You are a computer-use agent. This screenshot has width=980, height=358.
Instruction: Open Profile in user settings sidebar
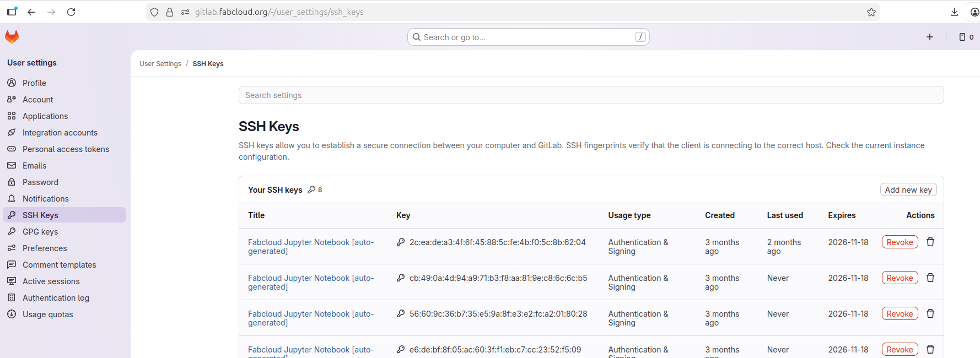pos(34,83)
